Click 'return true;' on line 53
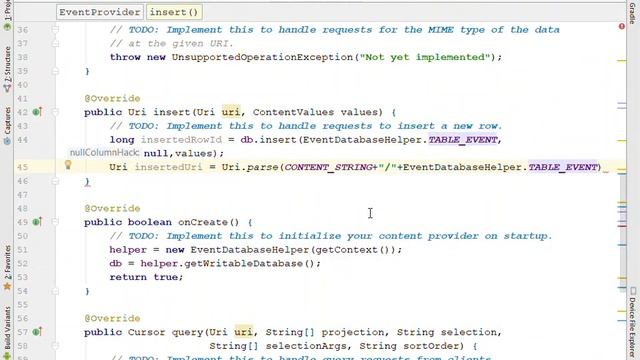This screenshot has width=640, height=360. point(147,277)
